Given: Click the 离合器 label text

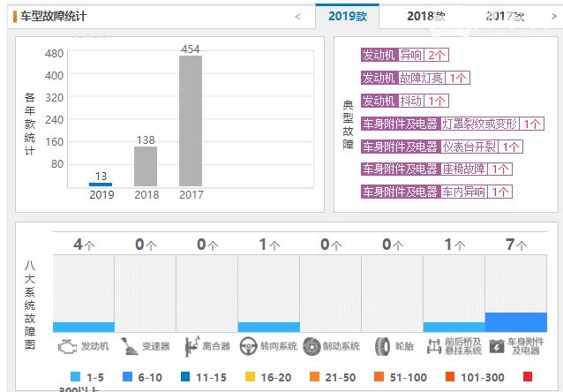Looking at the screenshot, I should [x=216, y=346].
